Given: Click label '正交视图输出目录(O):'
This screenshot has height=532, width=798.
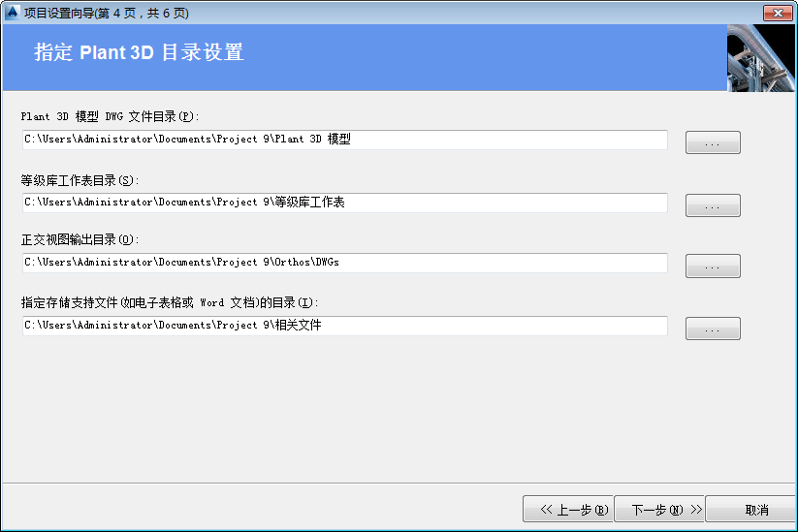Looking at the screenshot, I should [80, 239].
